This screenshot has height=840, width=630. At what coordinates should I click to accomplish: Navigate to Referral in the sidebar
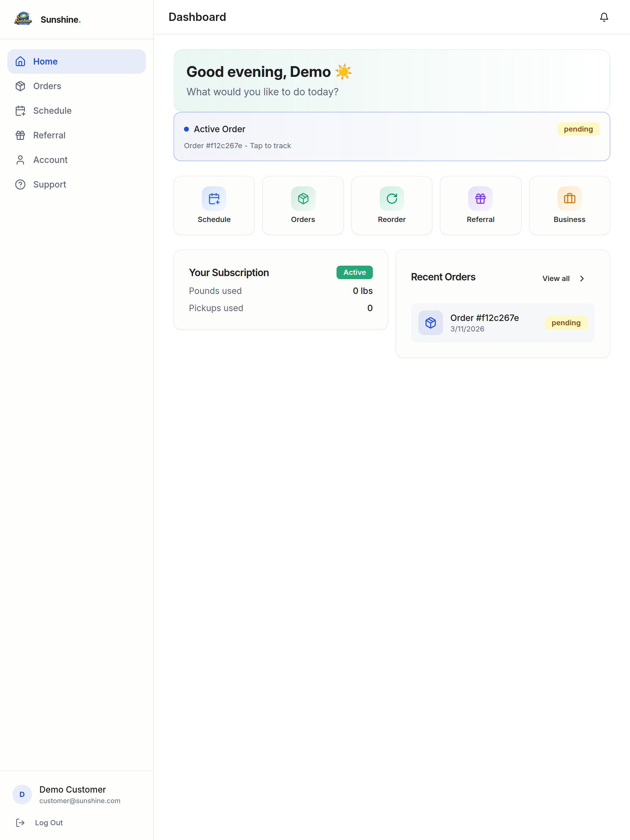(x=76, y=135)
